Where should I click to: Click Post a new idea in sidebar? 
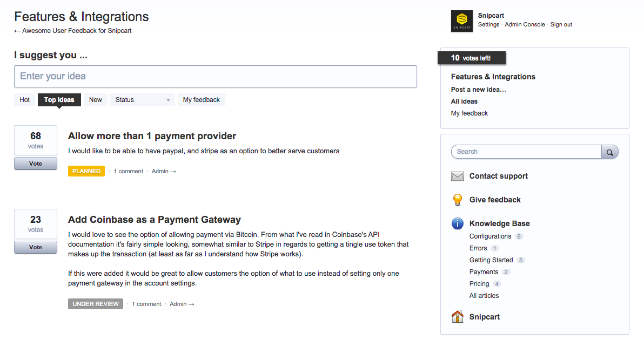479,90
